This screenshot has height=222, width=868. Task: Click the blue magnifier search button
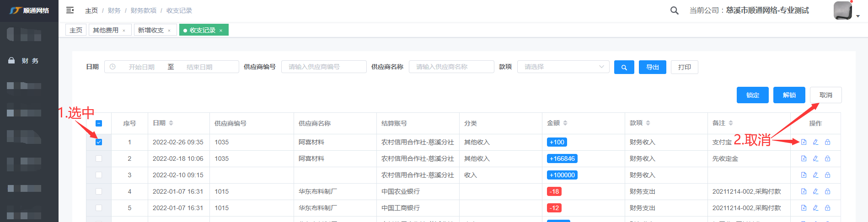pyautogui.click(x=624, y=67)
